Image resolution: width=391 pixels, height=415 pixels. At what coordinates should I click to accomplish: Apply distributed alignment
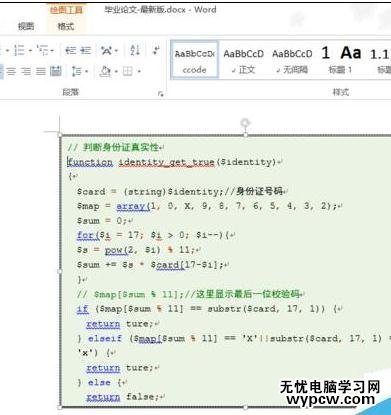(x=56, y=71)
